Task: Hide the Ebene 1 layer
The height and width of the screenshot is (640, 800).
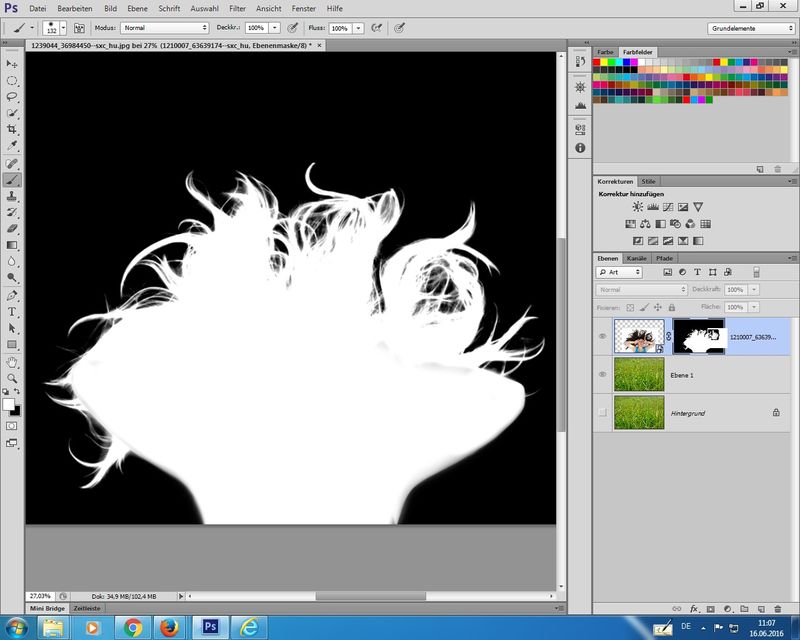Action: (x=602, y=374)
